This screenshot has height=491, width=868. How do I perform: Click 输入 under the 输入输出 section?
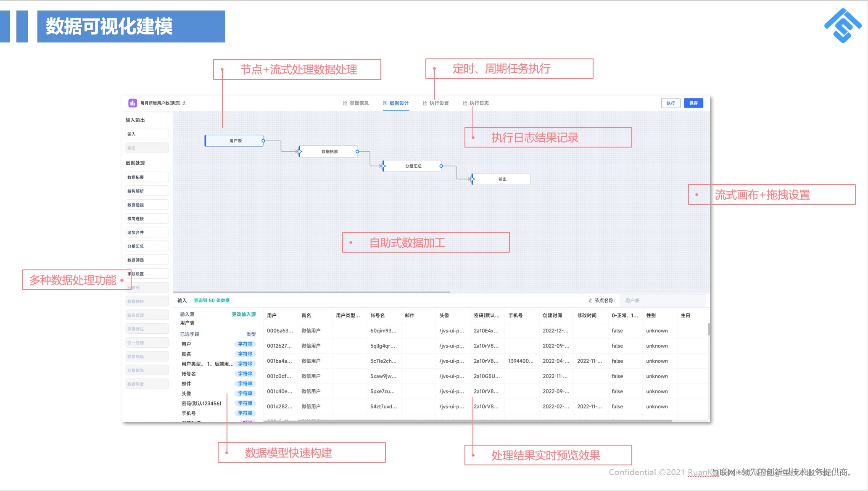coord(147,134)
